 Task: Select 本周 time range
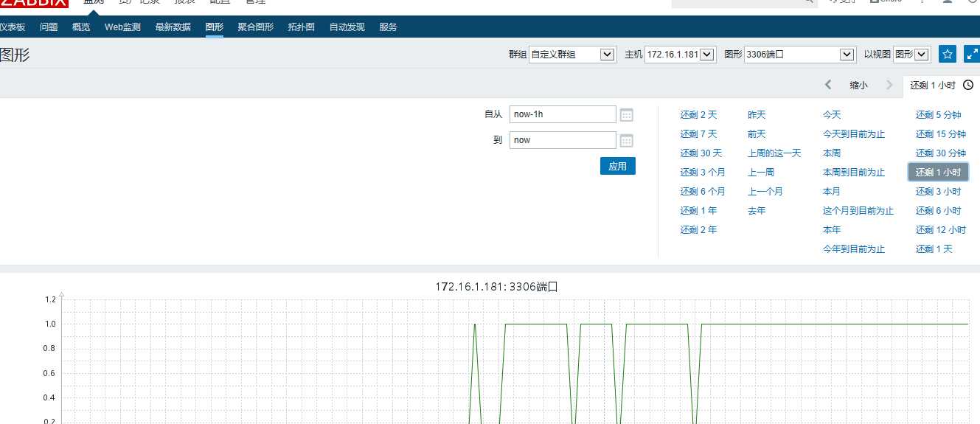(x=832, y=153)
